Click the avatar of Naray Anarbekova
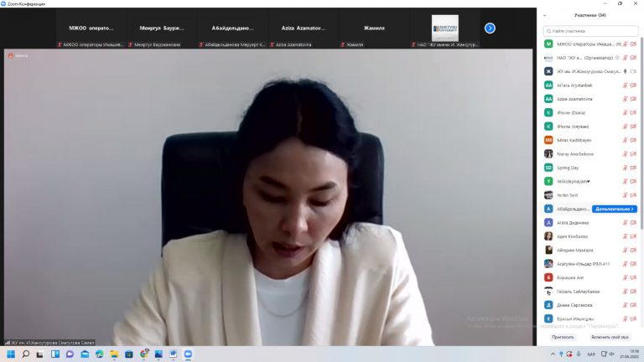The width and height of the screenshot is (644, 362). pos(548,153)
